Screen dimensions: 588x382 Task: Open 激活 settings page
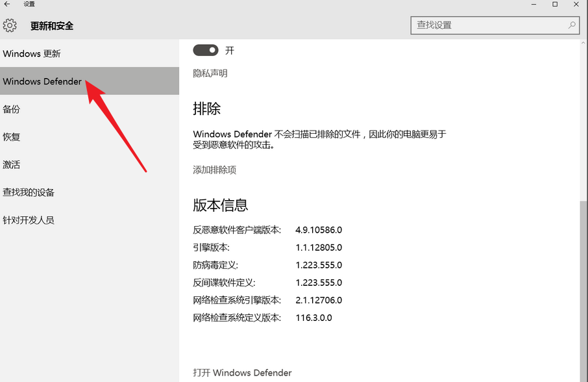pos(90,165)
